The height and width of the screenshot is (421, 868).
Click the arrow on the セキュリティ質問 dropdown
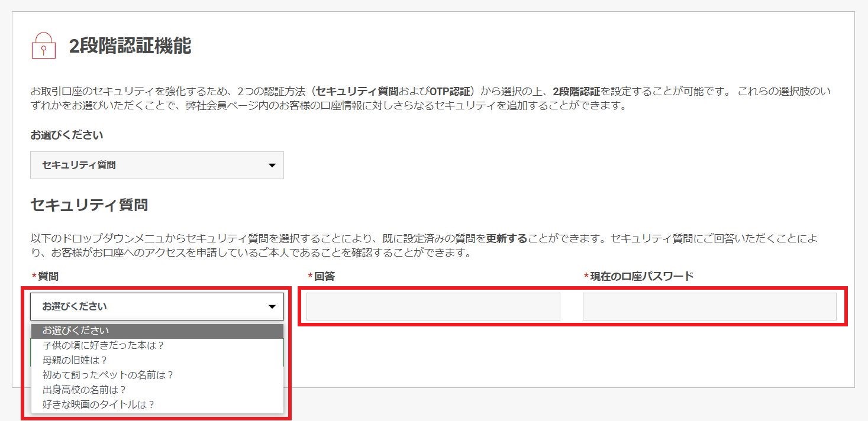[x=272, y=165]
